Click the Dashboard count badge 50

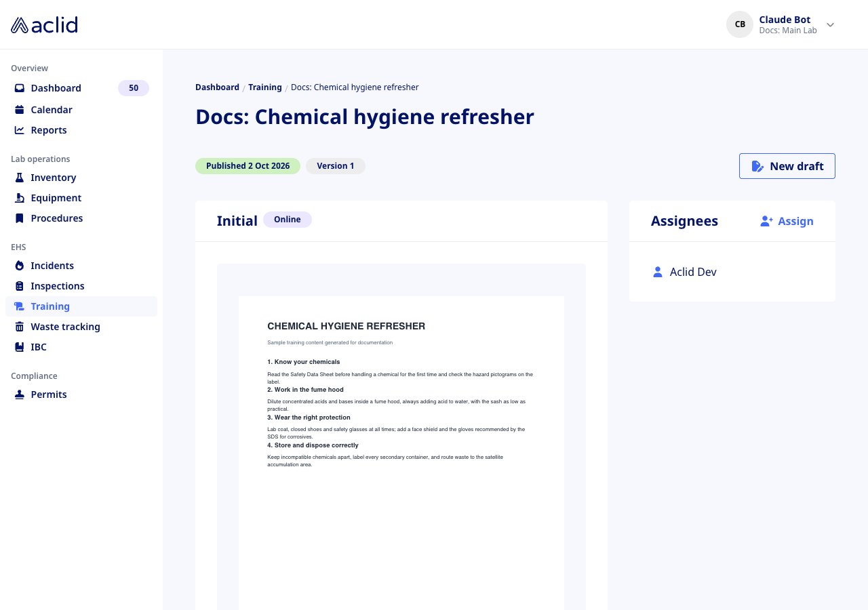[134, 88]
